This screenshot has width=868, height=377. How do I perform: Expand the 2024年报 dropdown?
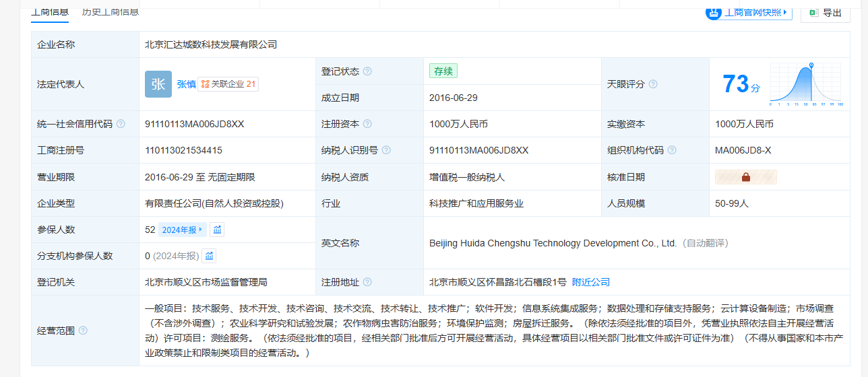(182, 230)
